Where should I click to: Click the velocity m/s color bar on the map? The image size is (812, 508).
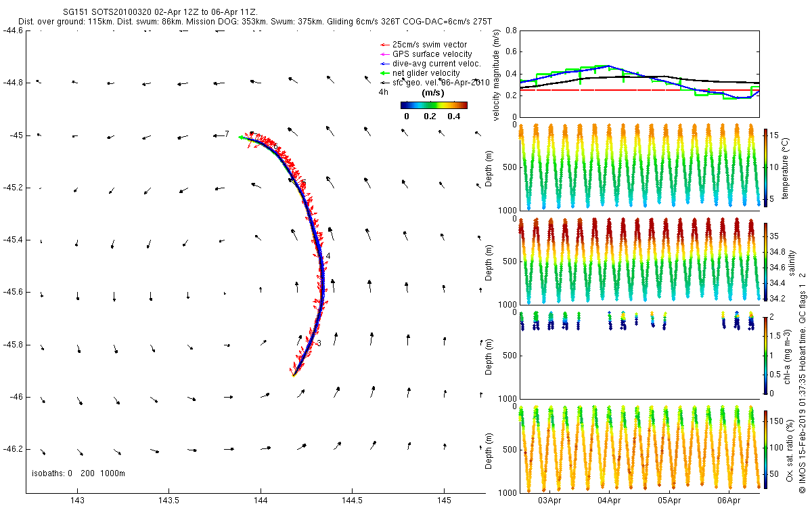tap(434, 105)
